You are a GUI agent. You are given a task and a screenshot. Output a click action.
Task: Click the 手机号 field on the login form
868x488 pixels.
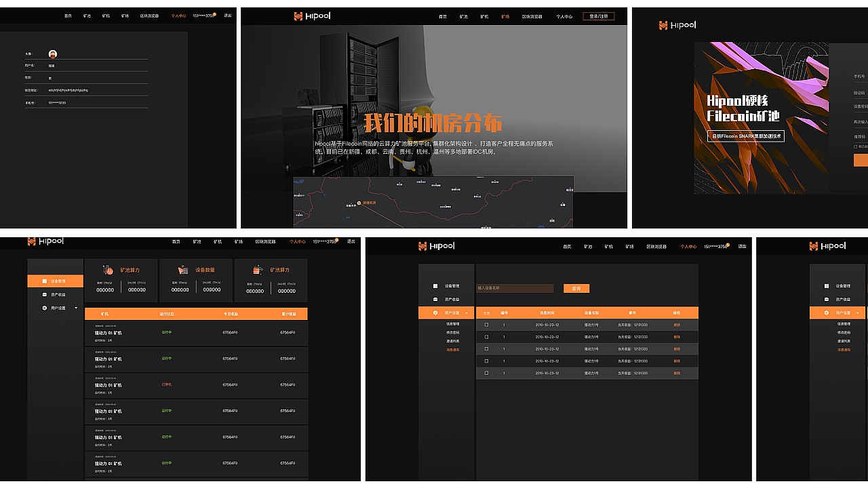coord(860,77)
